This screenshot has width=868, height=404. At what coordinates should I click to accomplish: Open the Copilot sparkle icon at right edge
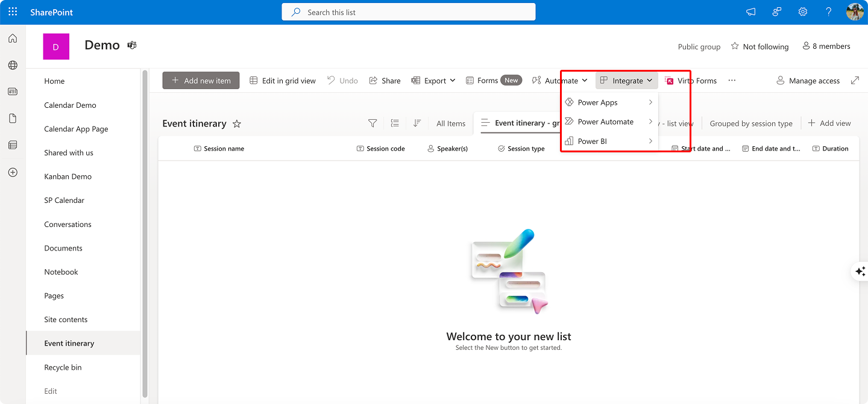pos(860,272)
